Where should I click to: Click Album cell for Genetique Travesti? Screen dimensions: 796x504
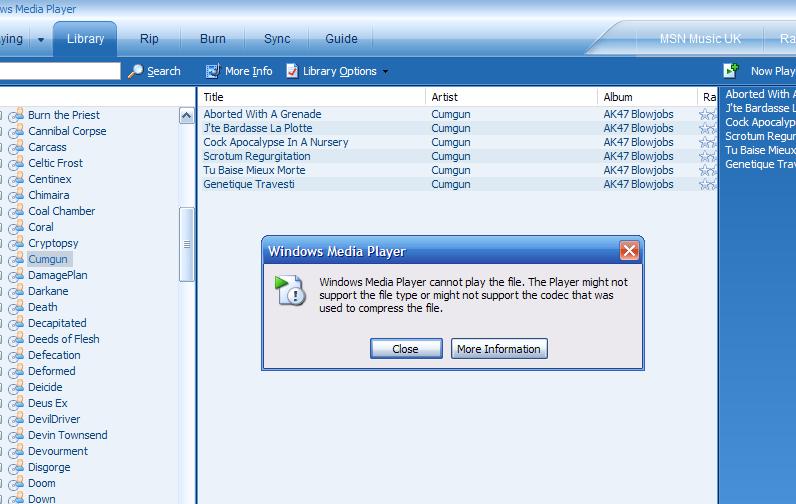(x=639, y=184)
